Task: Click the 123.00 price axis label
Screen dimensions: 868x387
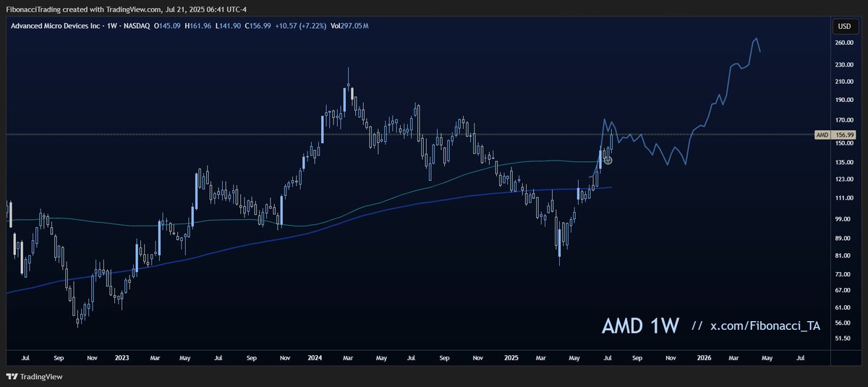Action: pyautogui.click(x=844, y=179)
